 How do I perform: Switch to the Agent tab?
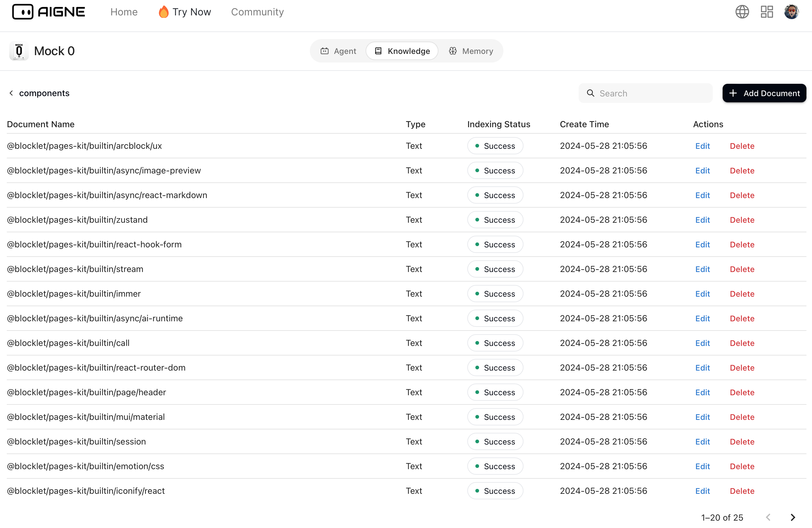pyautogui.click(x=338, y=51)
